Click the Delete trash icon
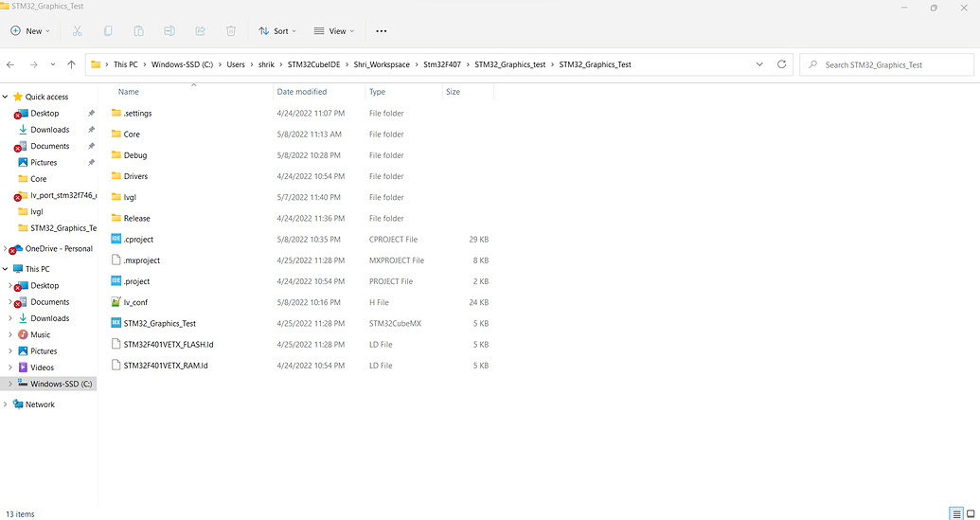The height and width of the screenshot is (520, 980). coord(231,31)
